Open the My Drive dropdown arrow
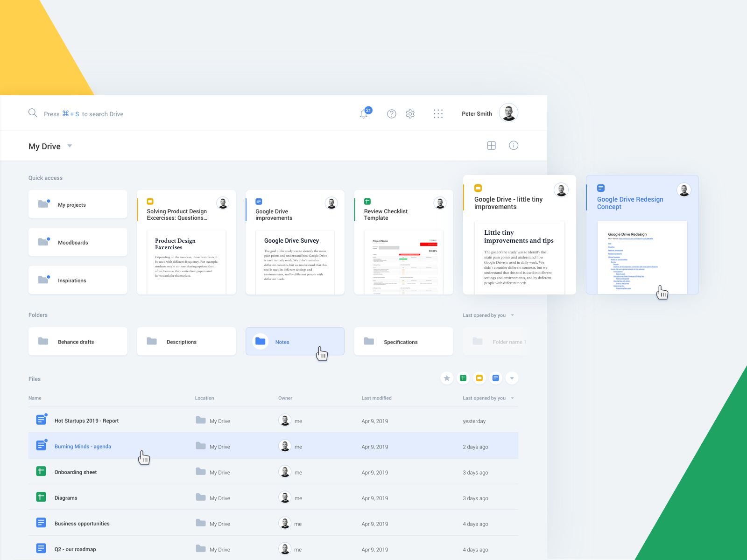Viewport: 747px width, 560px height. [x=69, y=146]
